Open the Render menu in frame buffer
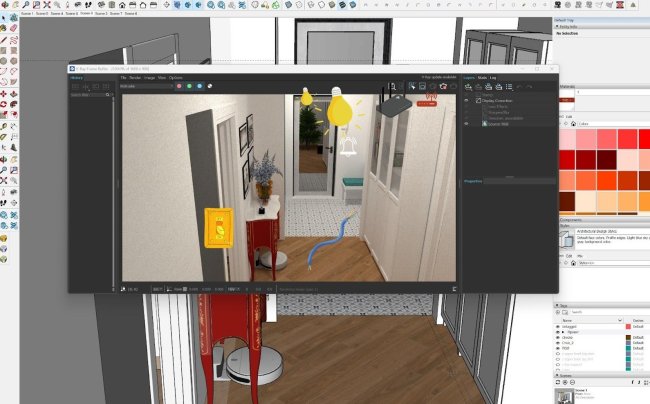Viewport: 650px width, 404px height. 134,77
